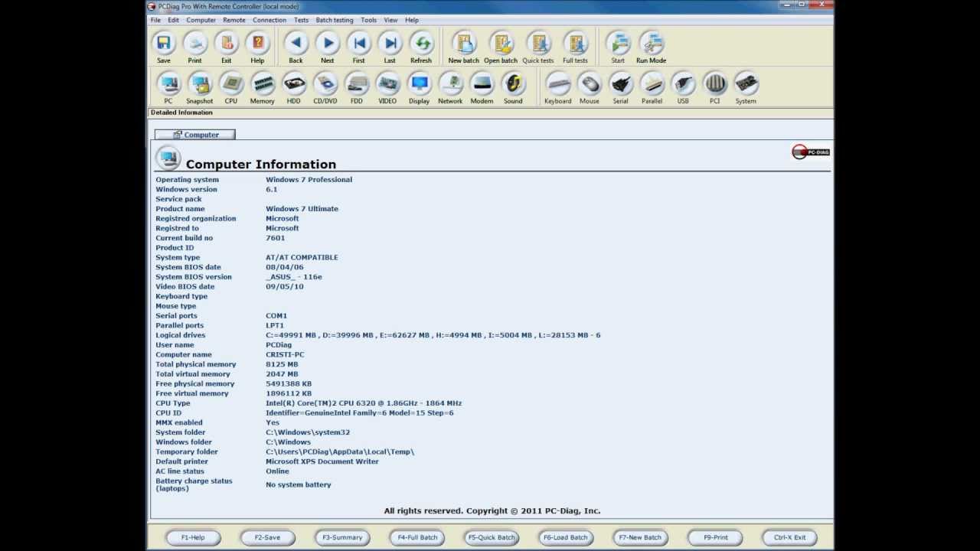Click the Computer name value CRISTI-PC
This screenshot has width=980, height=551.
point(285,355)
